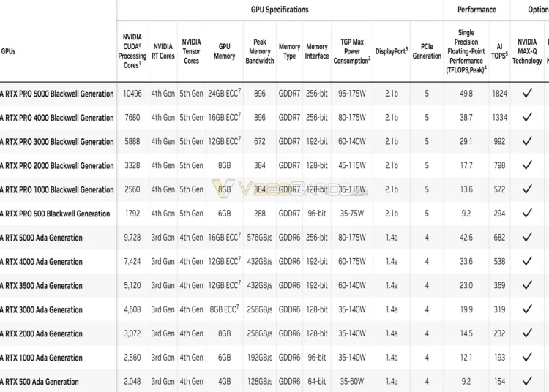This screenshot has height=392, width=549.
Task: Click the 'DisplayPort' column header
Action: tap(392, 51)
